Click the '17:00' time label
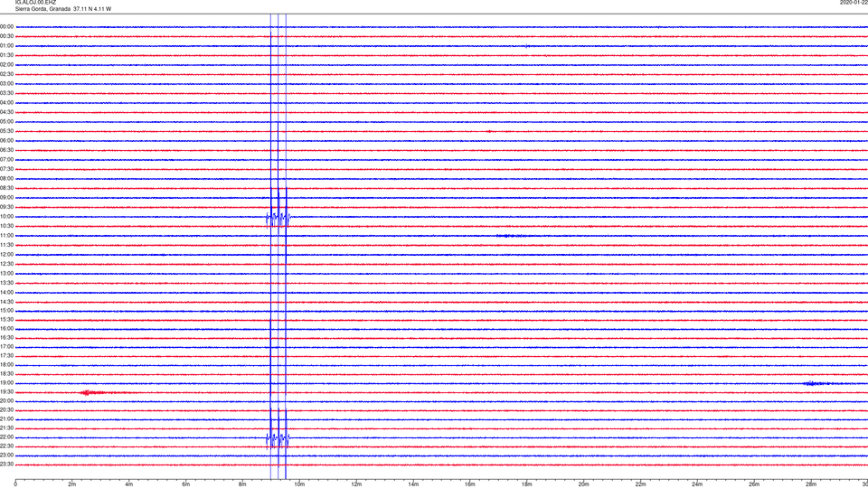 [7, 347]
